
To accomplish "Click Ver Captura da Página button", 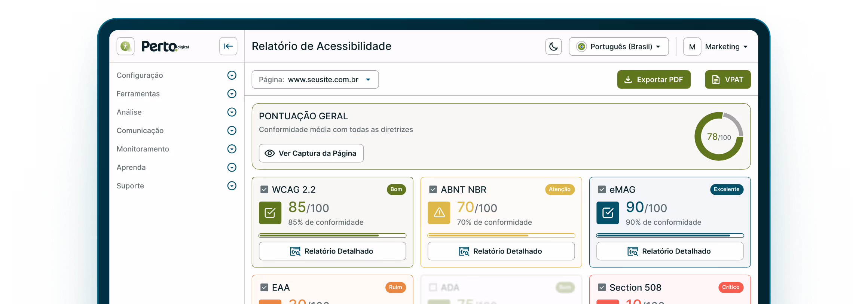I will 311,153.
